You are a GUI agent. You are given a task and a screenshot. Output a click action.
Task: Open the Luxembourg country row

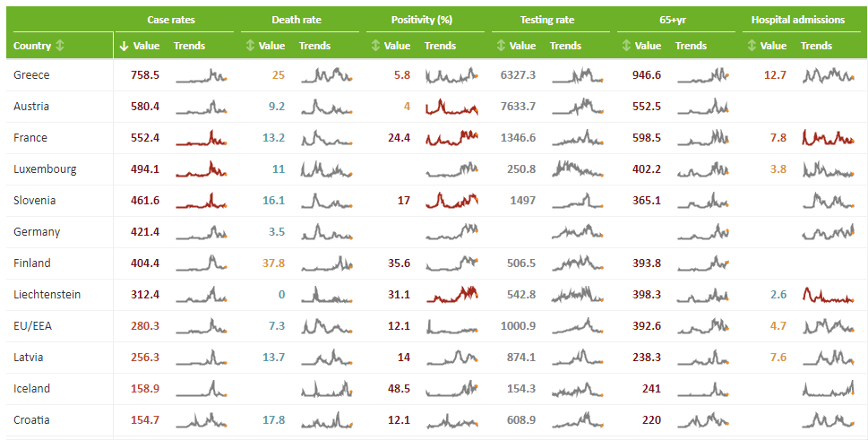[45, 169]
